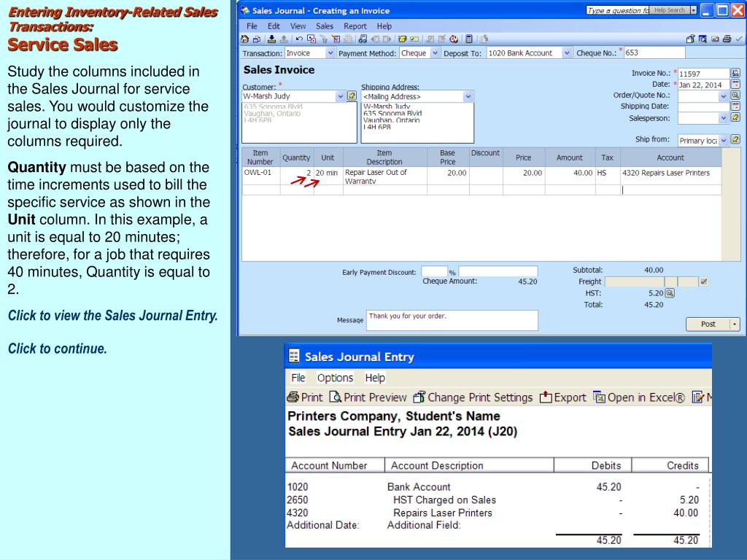The image size is (747, 560).
Task: Click Open in Excel in journal entry toolbar
Action: tap(639, 397)
